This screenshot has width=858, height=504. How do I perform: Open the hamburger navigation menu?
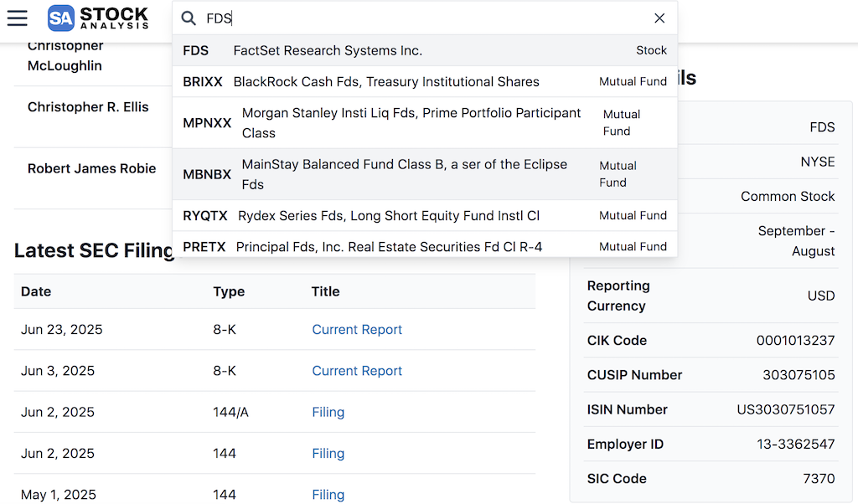coord(17,18)
